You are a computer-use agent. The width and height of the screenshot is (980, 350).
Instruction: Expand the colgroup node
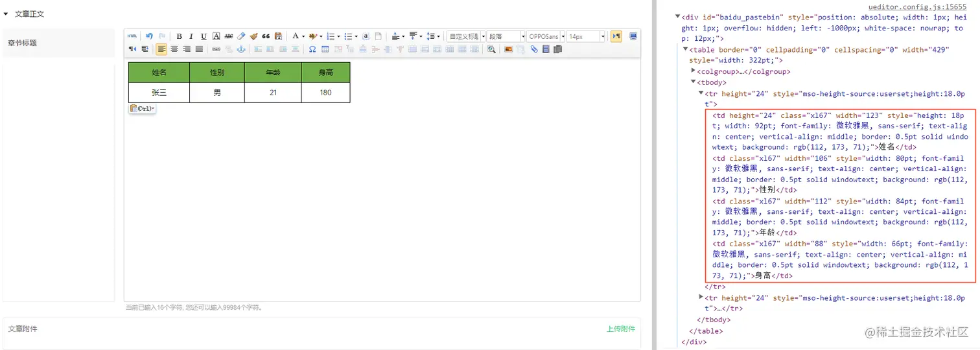click(x=694, y=71)
